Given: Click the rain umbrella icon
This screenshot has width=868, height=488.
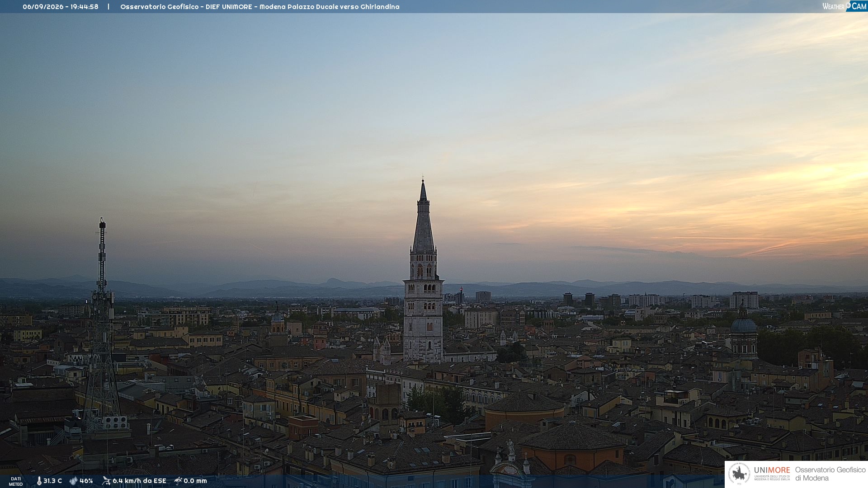Looking at the screenshot, I should 178,481.
